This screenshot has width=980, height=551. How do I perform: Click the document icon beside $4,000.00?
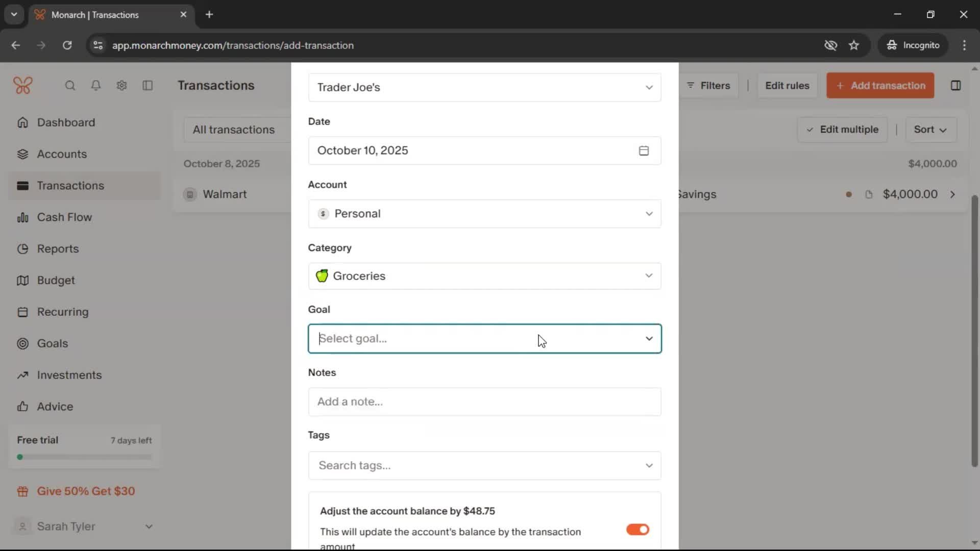point(869,194)
